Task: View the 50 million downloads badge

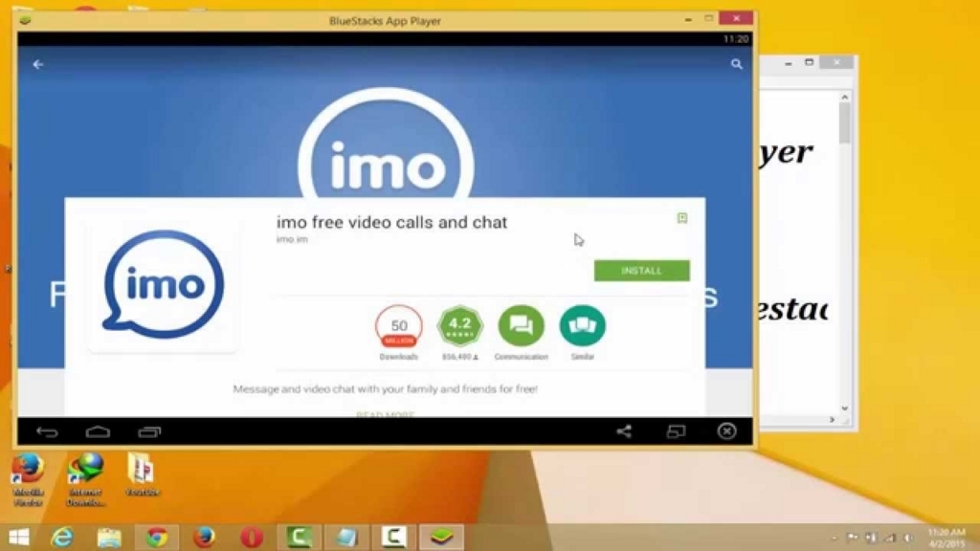Action: pyautogui.click(x=399, y=326)
